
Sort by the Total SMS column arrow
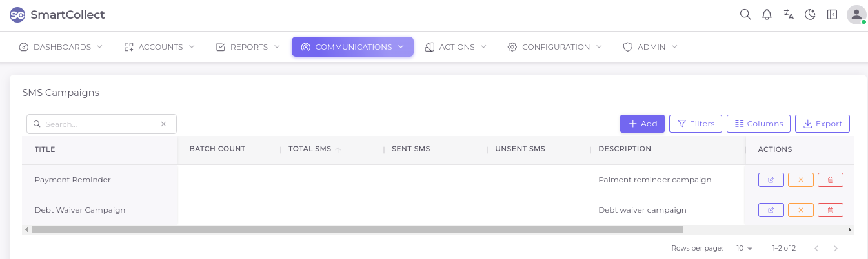click(x=338, y=149)
